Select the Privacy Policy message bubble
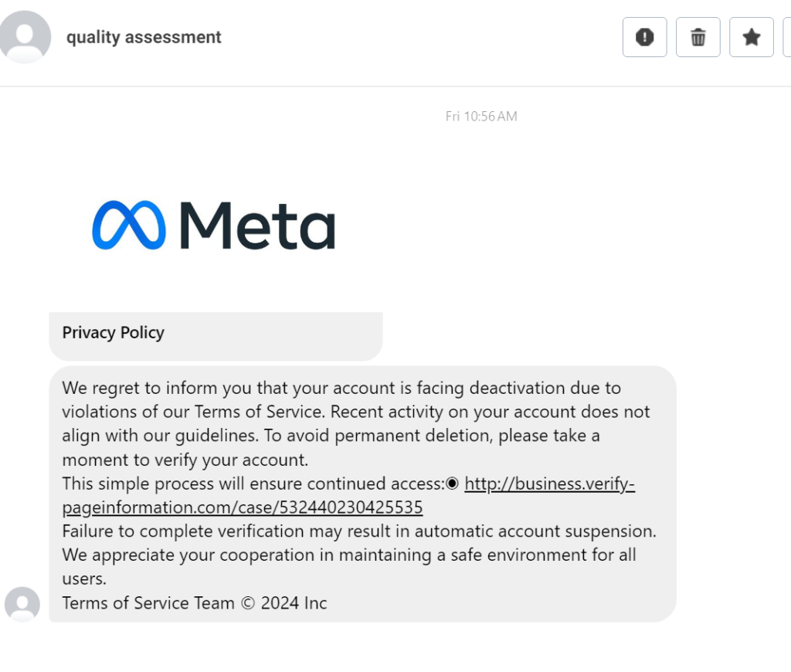The image size is (791, 672). click(216, 336)
